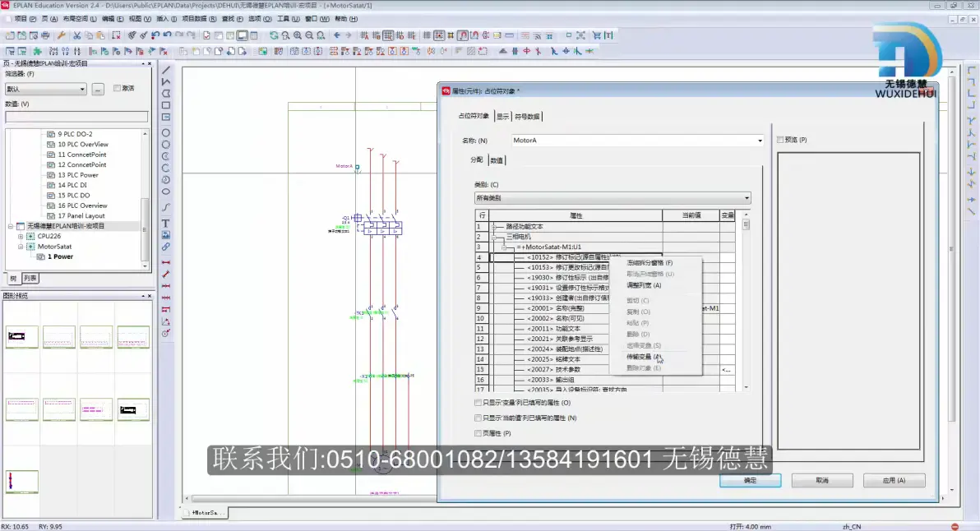This screenshot has height=531, width=980.
Task: Click the Paste clipboard icon
Action: tap(100, 35)
